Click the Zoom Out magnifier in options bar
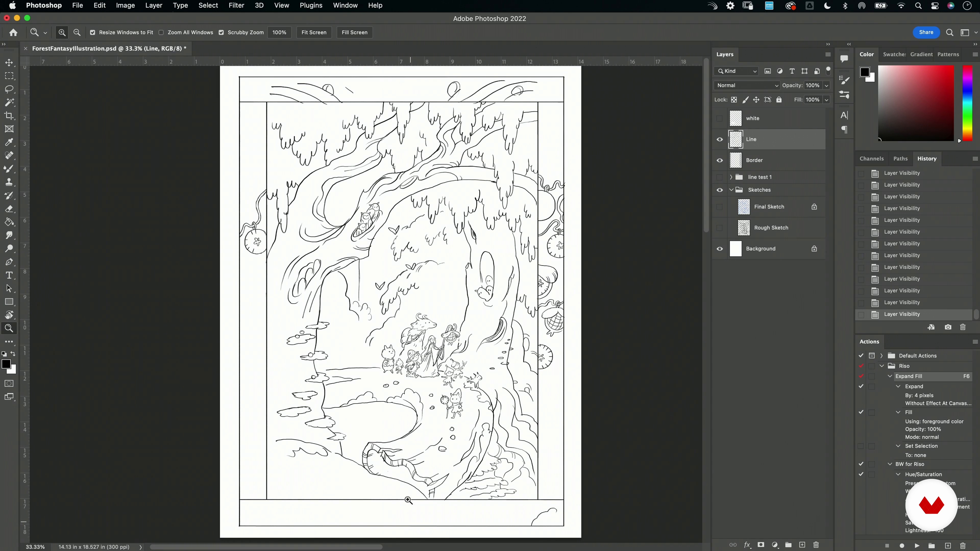The height and width of the screenshot is (551, 980). tap(77, 32)
